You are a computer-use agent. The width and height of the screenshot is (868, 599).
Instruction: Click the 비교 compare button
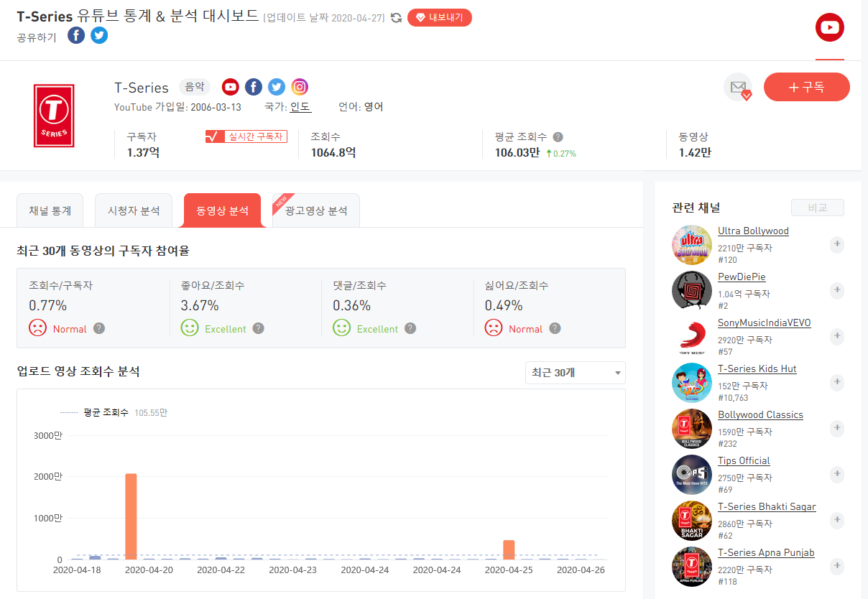(x=817, y=208)
